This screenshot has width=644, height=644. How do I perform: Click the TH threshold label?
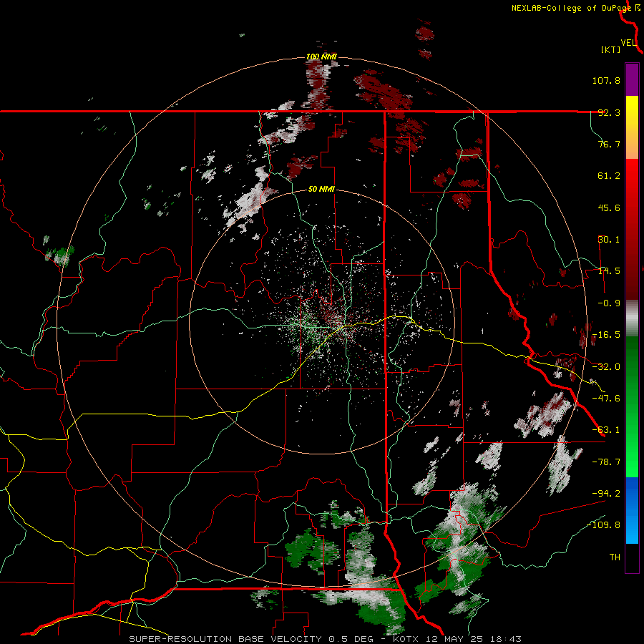pyautogui.click(x=615, y=557)
